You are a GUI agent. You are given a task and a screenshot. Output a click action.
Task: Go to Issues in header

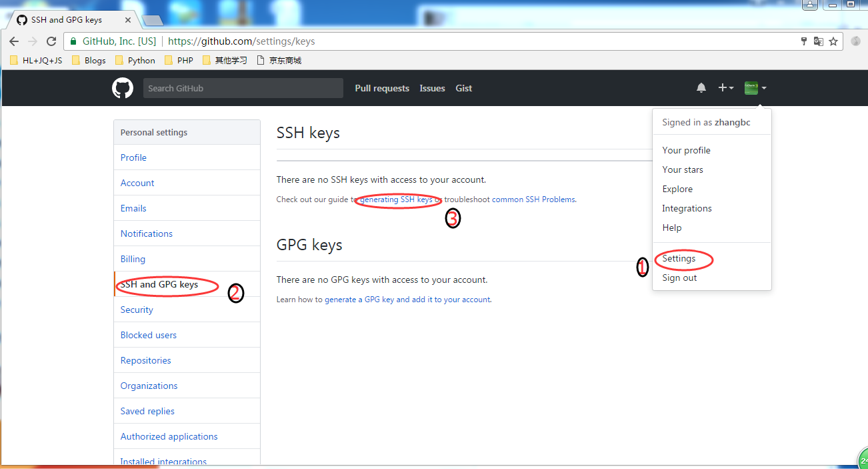point(432,88)
